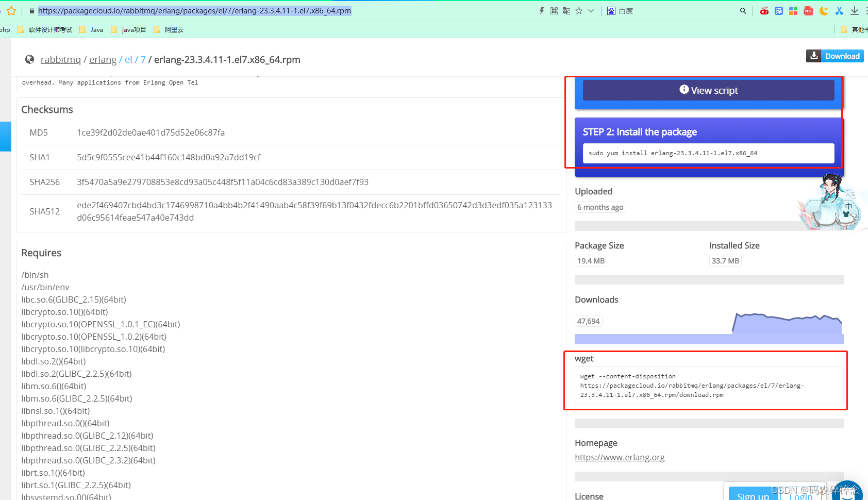Go to the erlang breadcrumb link
Screen dimensions: 868x500
pyautogui.click(x=103, y=60)
